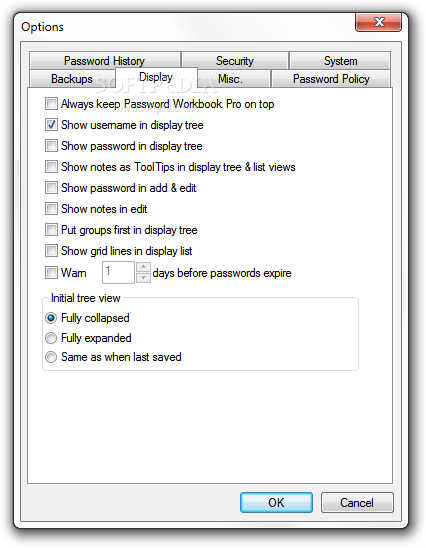This screenshot has width=426, height=548.
Task: Open the Password Policy tab
Action: [x=331, y=79]
